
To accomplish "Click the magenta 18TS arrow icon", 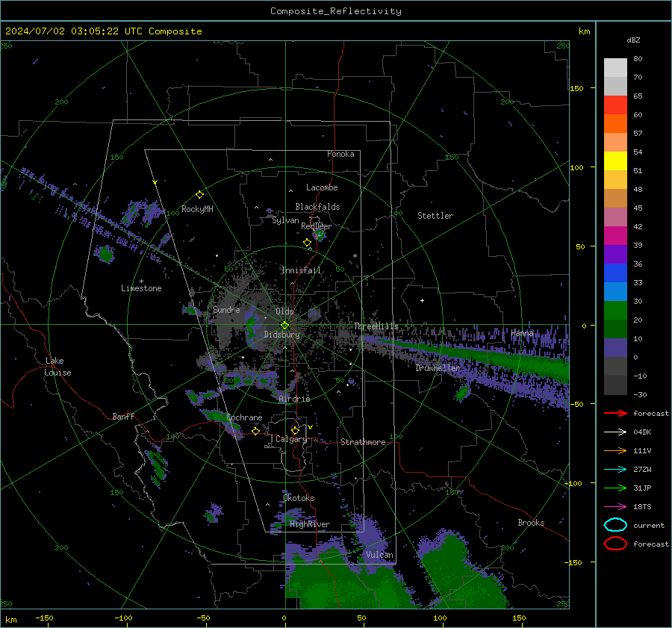I will point(615,507).
